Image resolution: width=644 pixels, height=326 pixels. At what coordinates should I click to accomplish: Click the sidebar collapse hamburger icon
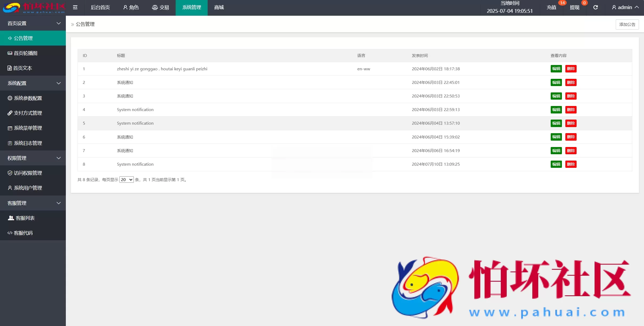point(75,7)
